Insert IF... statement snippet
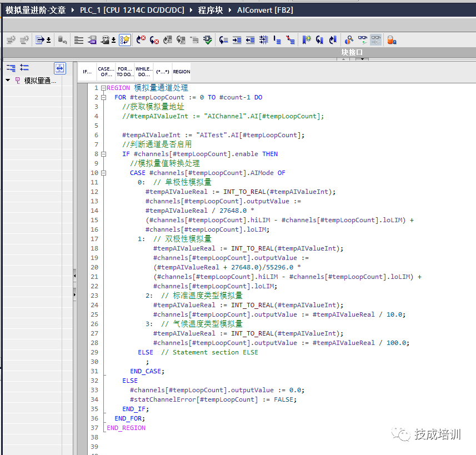 pyautogui.click(x=87, y=72)
